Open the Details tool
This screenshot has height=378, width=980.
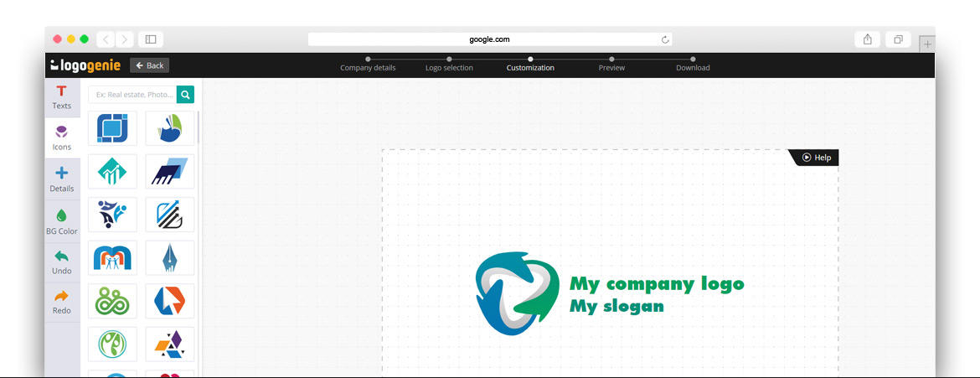click(61, 179)
